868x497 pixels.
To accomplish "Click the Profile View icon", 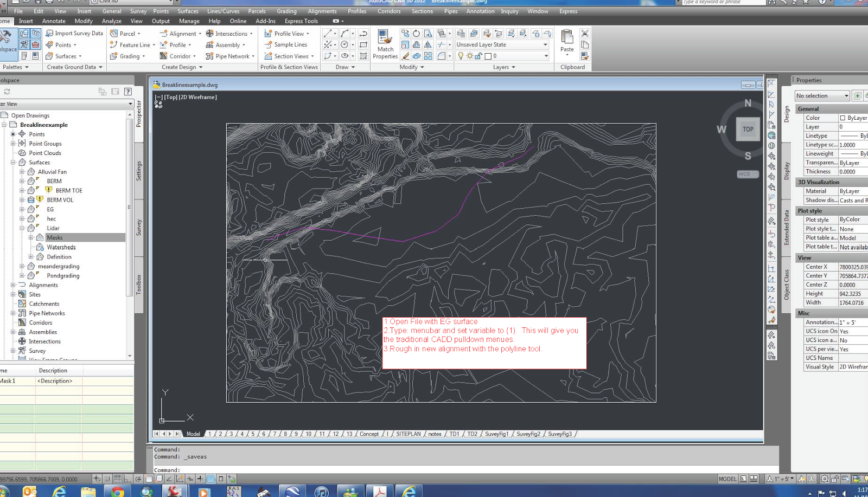I will (268, 33).
